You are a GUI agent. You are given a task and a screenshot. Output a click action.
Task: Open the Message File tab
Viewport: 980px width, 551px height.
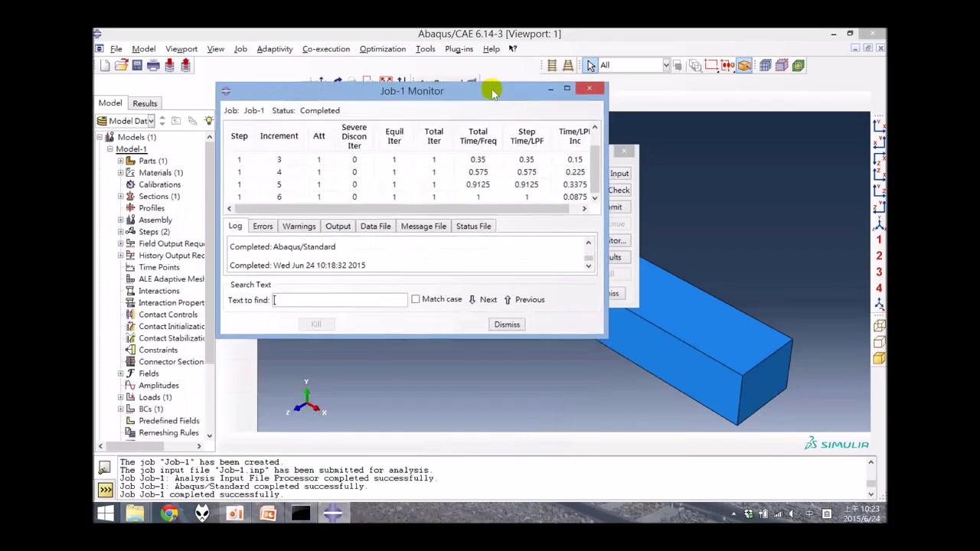pos(423,226)
